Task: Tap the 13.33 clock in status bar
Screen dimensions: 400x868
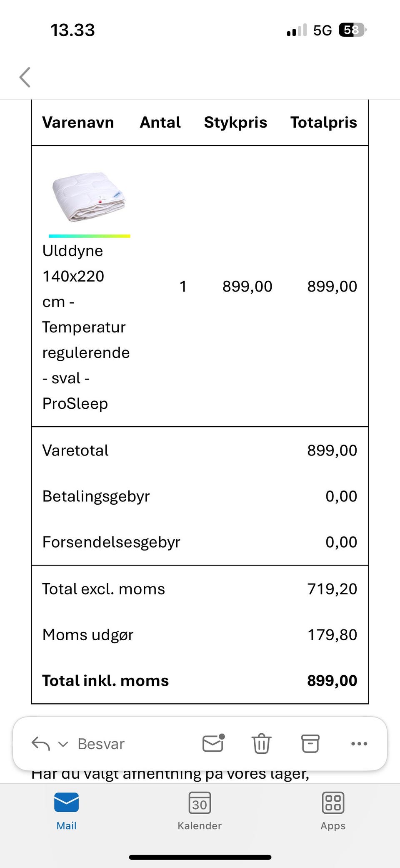Action: 73,30
